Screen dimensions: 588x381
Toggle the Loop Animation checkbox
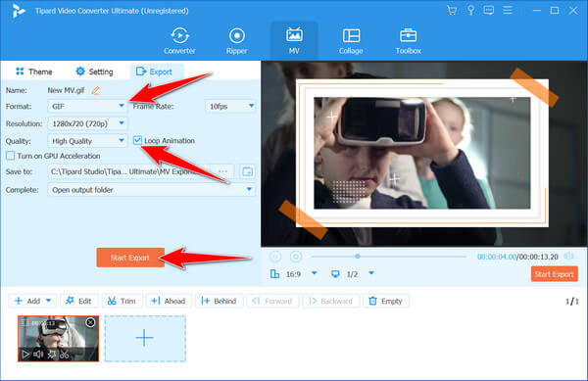tap(137, 140)
